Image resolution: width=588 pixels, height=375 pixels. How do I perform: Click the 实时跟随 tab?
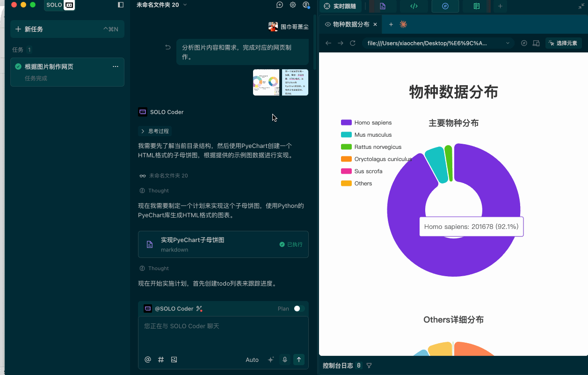(340, 6)
